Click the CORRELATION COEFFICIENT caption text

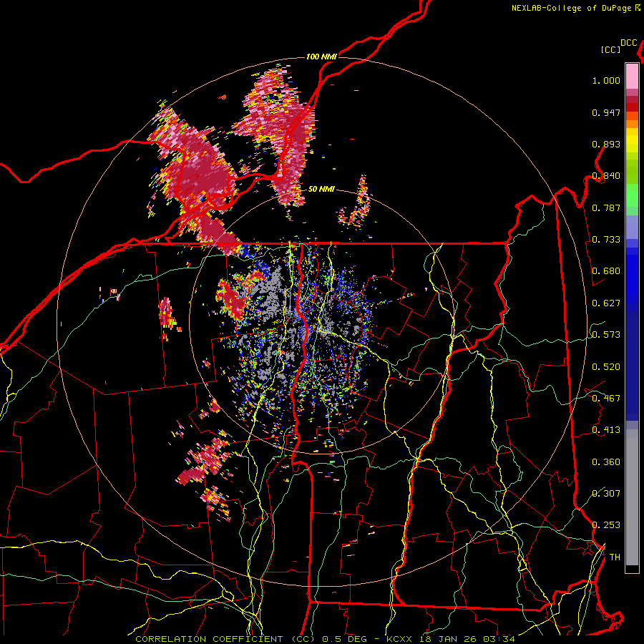(212, 639)
